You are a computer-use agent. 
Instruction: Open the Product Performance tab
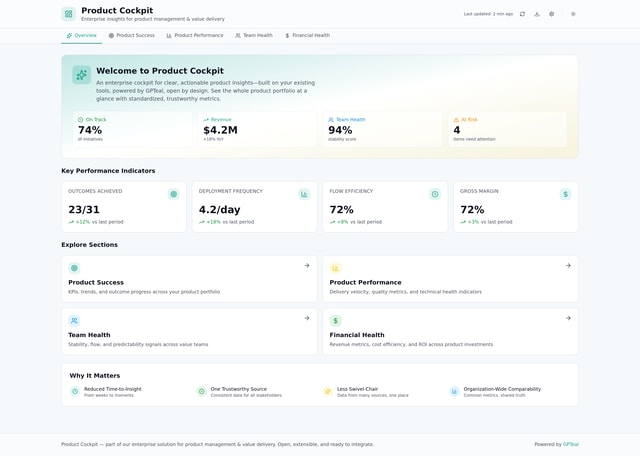(x=195, y=35)
